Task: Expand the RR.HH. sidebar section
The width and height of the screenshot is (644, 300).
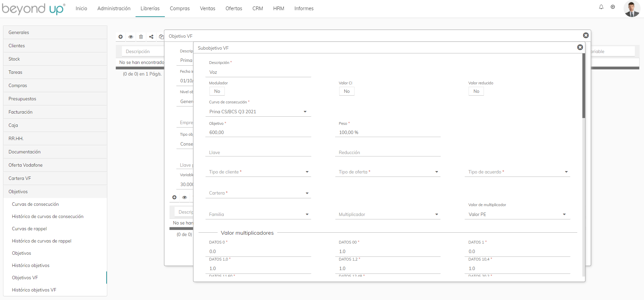Action: pyautogui.click(x=55, y=138)
